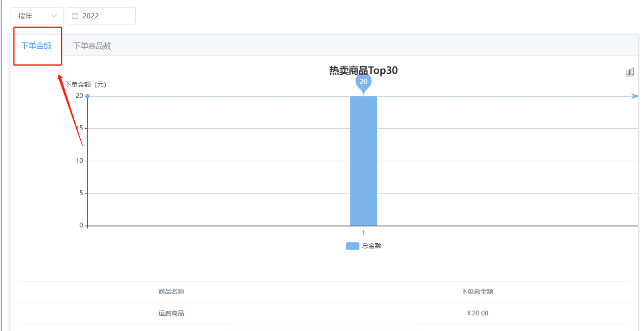This screenshot has width=644, height=331.
Task: Click the 下单总金额 column header
Action: point(477,292)
